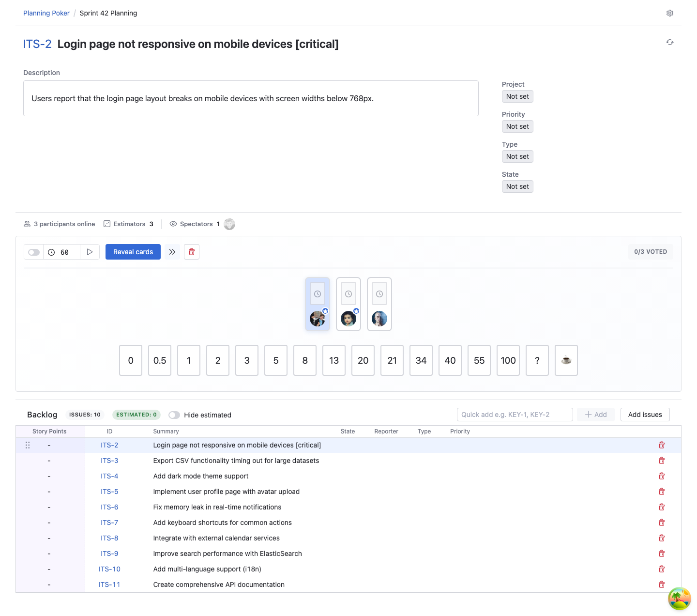The height and width of the screenshot is (616, 697).
Task: Toggle the Hide estimated switch
Action: (x=174, y=415)
